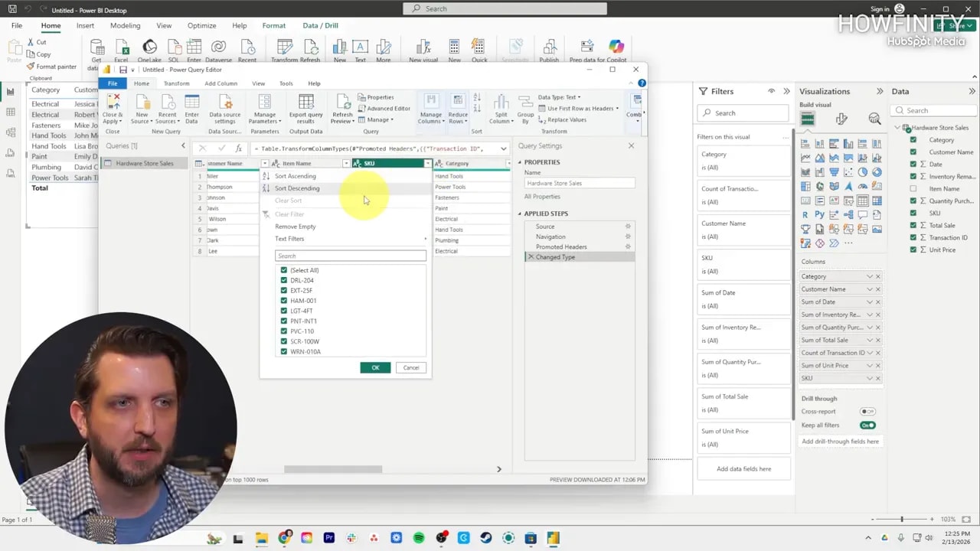Uncheck DRL-204 in the filter list
The height and width of the screenshot is (551, 980).
[283, 280]
